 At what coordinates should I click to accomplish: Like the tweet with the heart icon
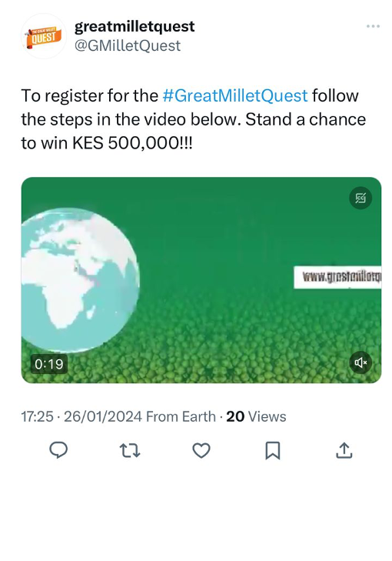click(201, 450)
